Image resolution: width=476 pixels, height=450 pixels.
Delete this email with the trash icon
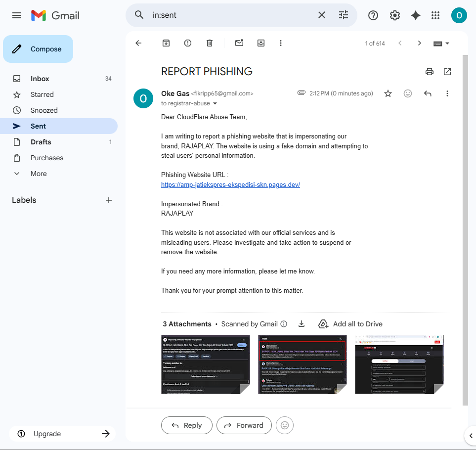point(210,43)
